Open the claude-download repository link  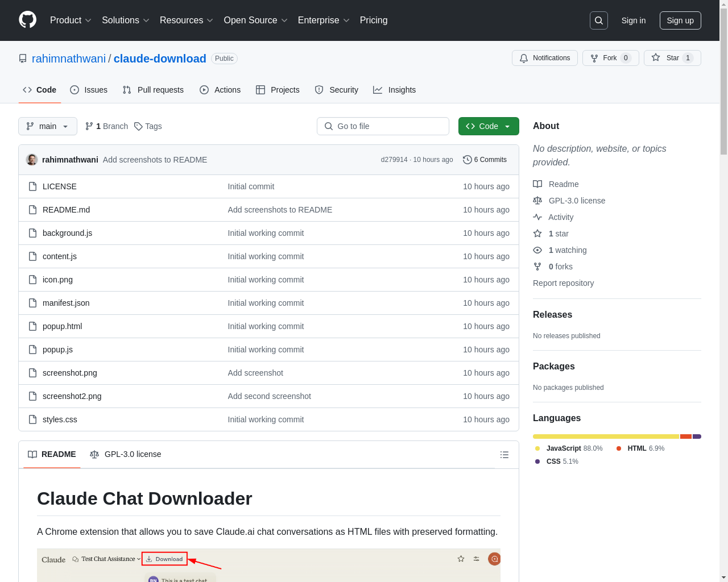click(160, 59)
